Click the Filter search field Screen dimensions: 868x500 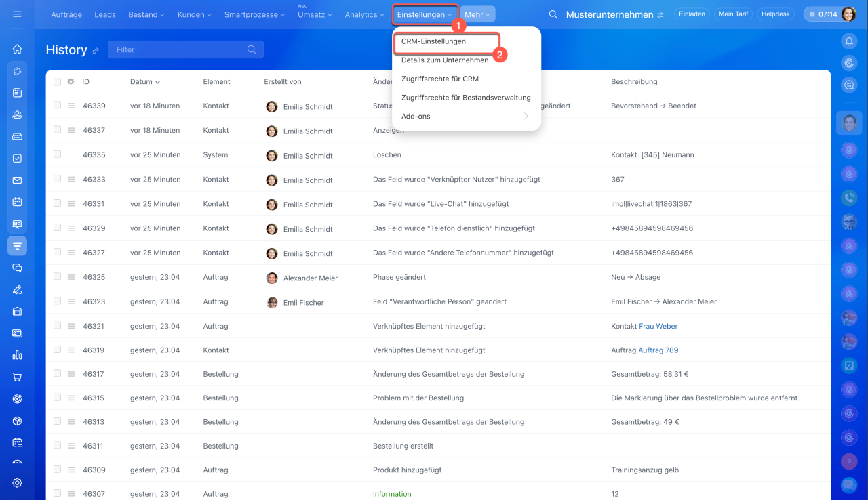pyautogui.click(x=180, y=49)
